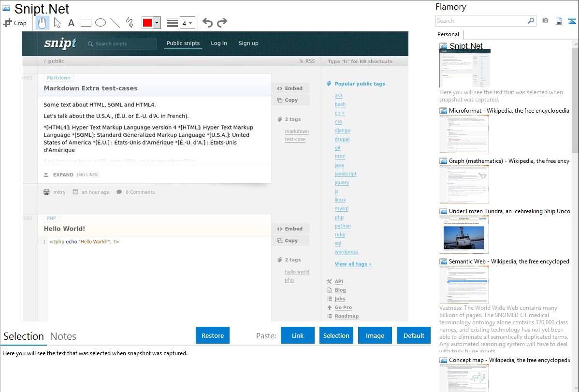
Task: Switch to the Notes tab
Action: (63, 336)
